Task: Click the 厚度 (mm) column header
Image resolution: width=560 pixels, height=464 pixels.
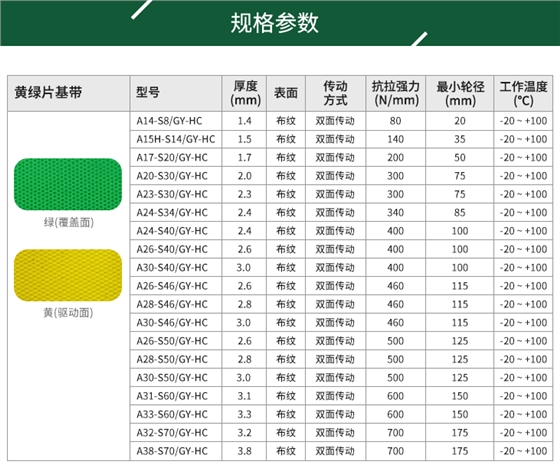Action: pos(245,93)
